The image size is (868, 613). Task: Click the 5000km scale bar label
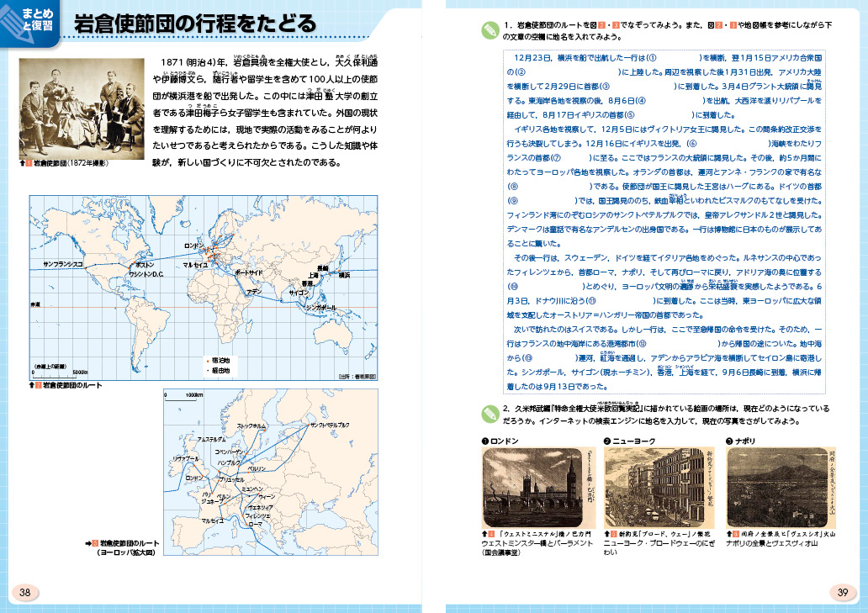(80, 373)
